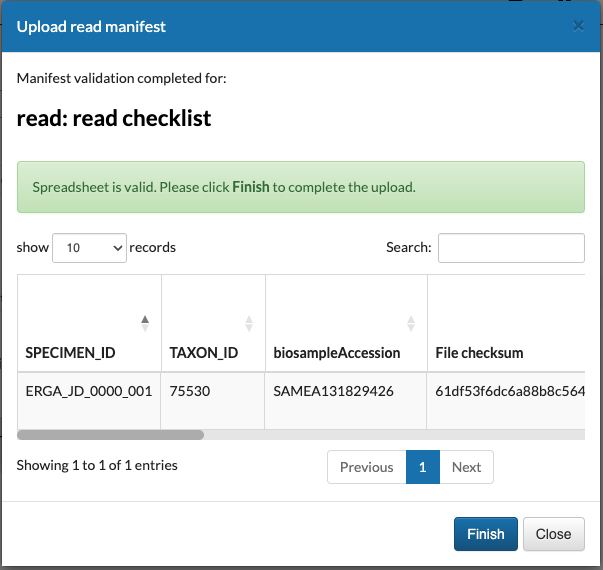Go to the Next page
603x570 pixels.
(466, 467)
